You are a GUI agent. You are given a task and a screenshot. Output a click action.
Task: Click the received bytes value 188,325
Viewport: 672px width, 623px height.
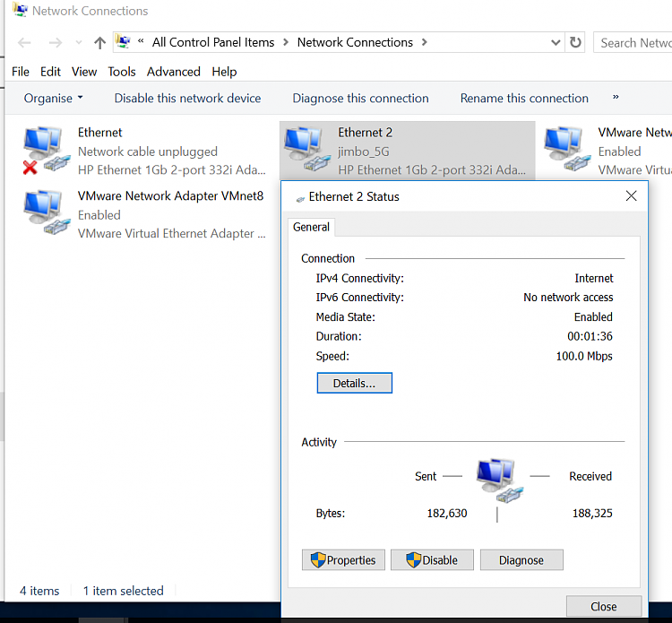(x=592, y=514)
